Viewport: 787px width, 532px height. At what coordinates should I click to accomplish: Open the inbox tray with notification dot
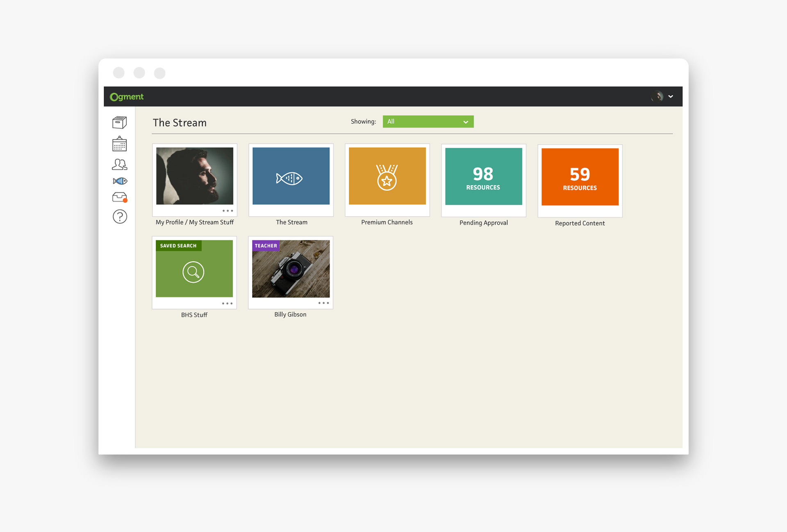point(120,197)
